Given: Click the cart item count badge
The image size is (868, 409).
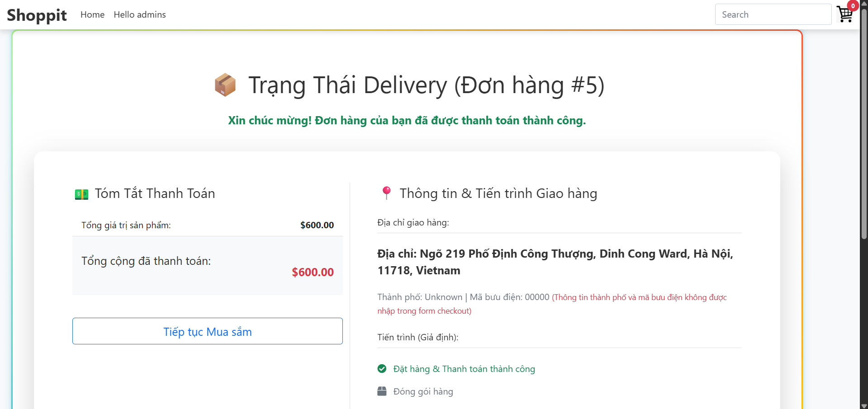Looking at the screenshot, I should (853, 6).
